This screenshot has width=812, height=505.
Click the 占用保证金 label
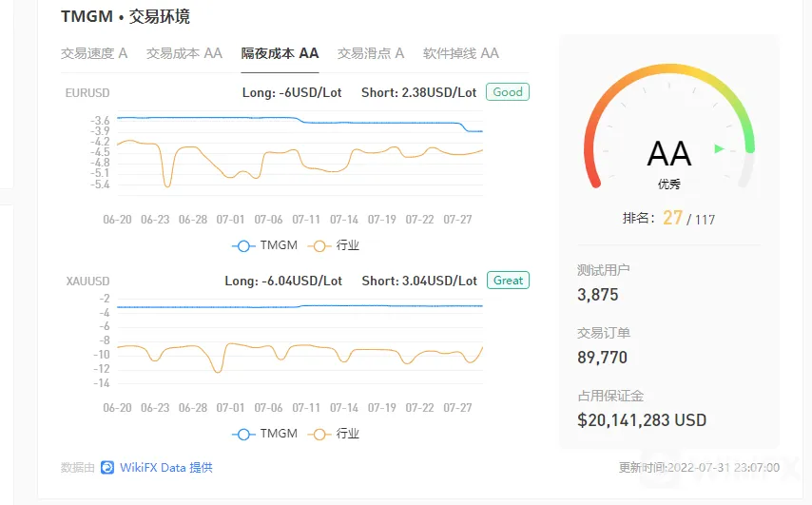(x=610, y=397)
